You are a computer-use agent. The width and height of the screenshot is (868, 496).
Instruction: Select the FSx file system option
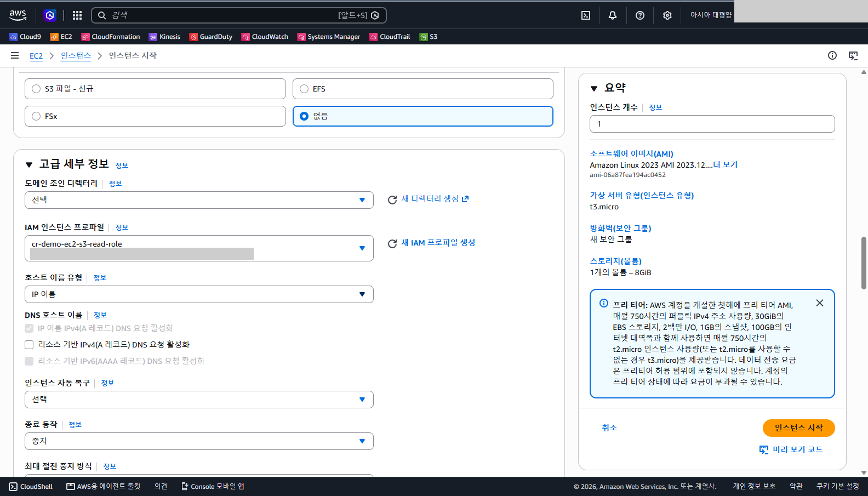155,116
